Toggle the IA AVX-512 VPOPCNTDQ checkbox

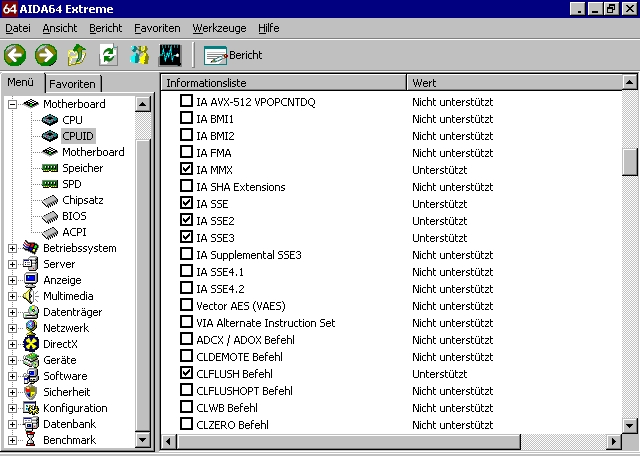(186, 100)
